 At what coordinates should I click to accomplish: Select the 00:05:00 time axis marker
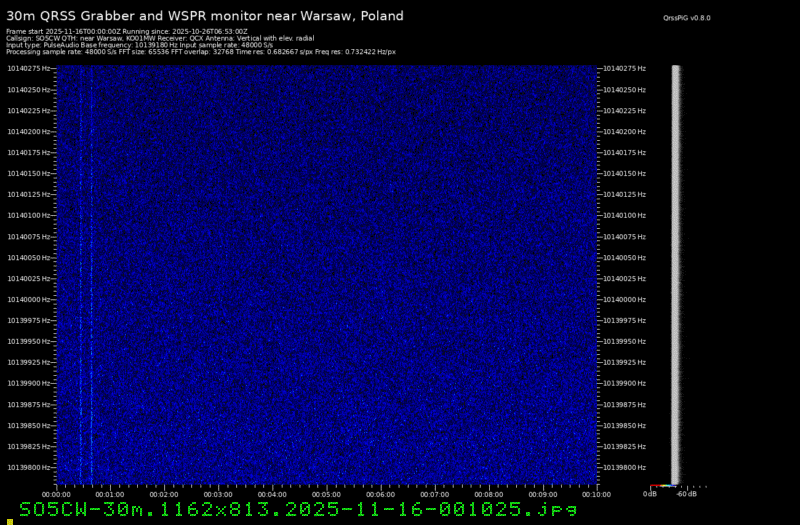click(x=326, y=493)
